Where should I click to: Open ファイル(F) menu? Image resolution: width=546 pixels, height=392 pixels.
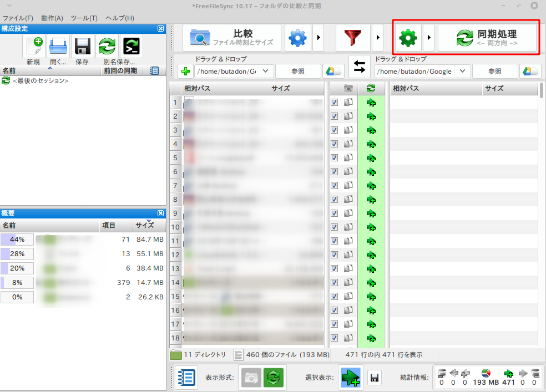point(18,18)
